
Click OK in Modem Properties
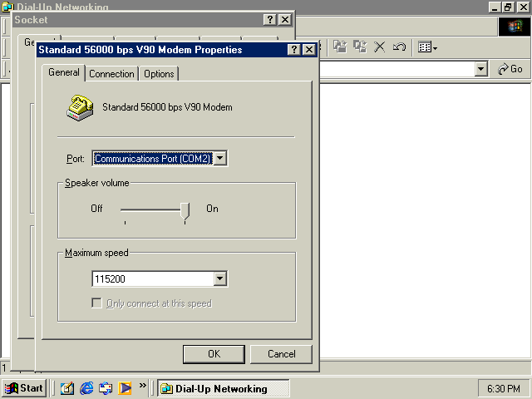[214, 354]
